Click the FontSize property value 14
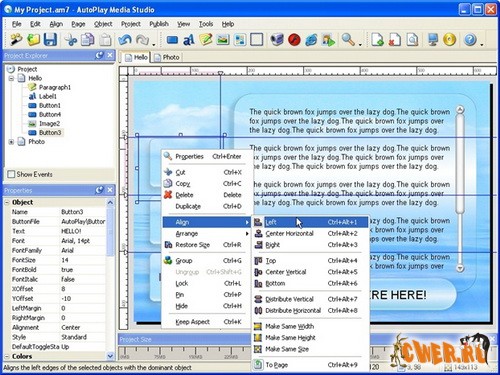The height and width of the screenshot is (375, 500). 82,260
